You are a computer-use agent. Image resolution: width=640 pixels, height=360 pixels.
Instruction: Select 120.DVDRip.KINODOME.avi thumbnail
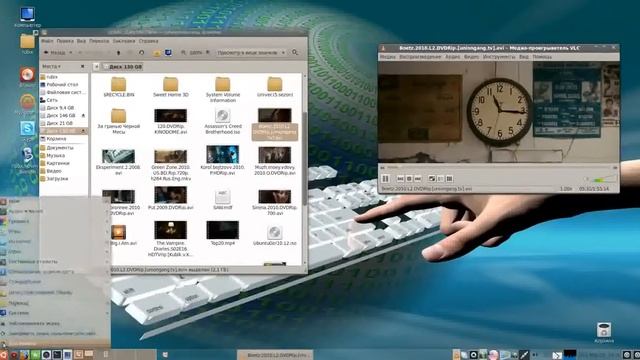click(x=171, y=116)
